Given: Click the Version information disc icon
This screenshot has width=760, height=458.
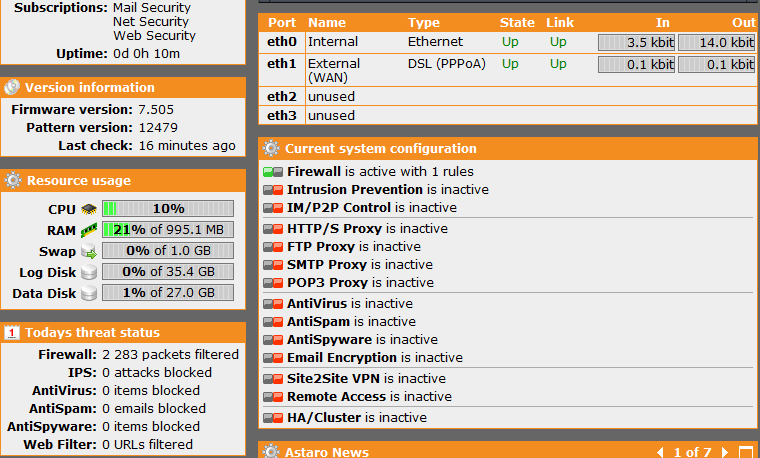Looking at the screenshot, I should point(12,87).
